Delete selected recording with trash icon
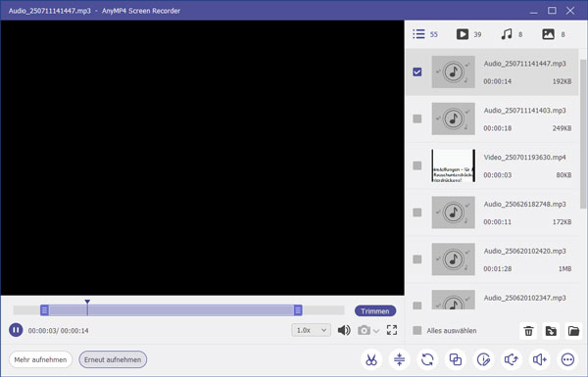This screenshot has height=377, width=588. pos(528,331)
